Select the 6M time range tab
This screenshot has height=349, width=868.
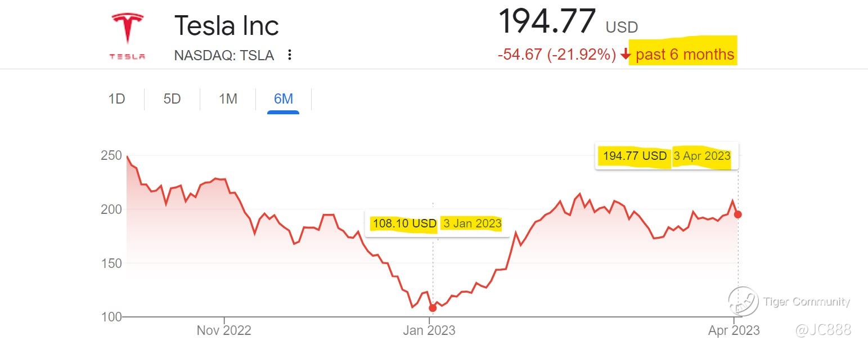pyautogui.click(x=284, y=99)
